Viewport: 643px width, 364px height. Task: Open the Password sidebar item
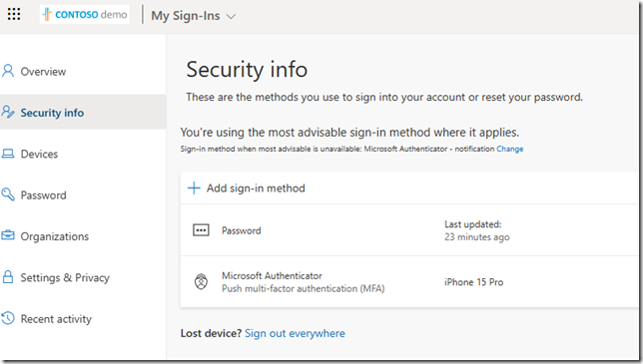pos(44,195)
